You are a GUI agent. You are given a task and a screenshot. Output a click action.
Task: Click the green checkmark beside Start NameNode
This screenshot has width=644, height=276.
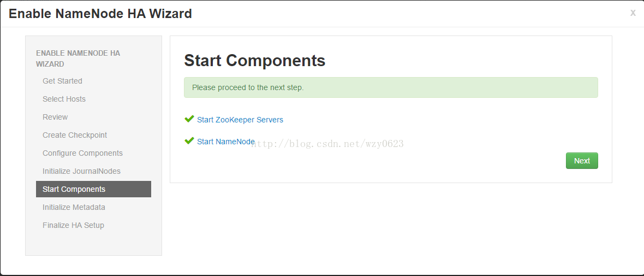189,141
